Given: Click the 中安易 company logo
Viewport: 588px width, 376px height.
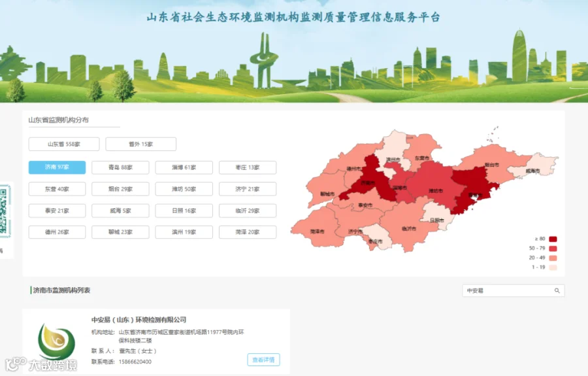Looking at the screenshot, I should [x=57, y=341].
